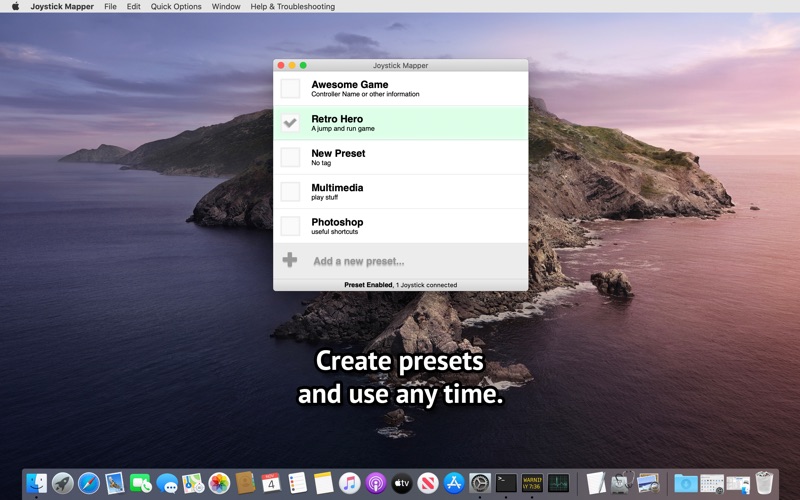Click the plus icon to add preset

point(290,260)
